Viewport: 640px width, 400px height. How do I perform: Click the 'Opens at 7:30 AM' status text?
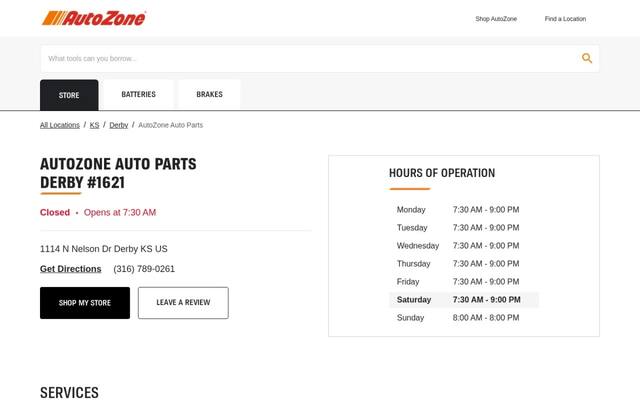(120, 212)
